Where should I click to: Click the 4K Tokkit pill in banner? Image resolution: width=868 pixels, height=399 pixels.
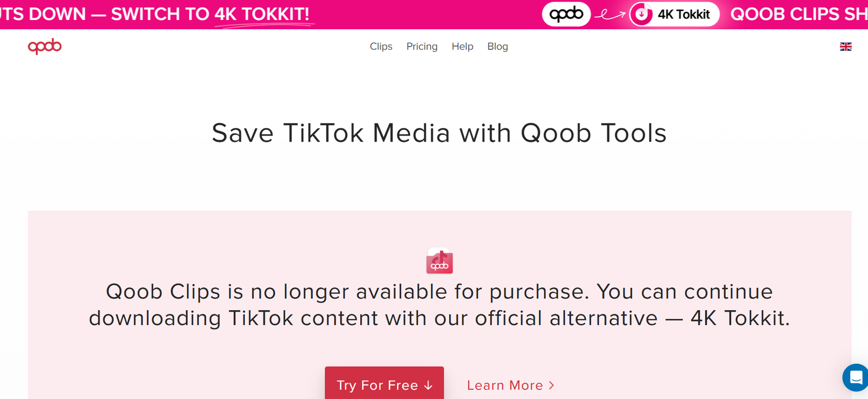tap(674, 15)
